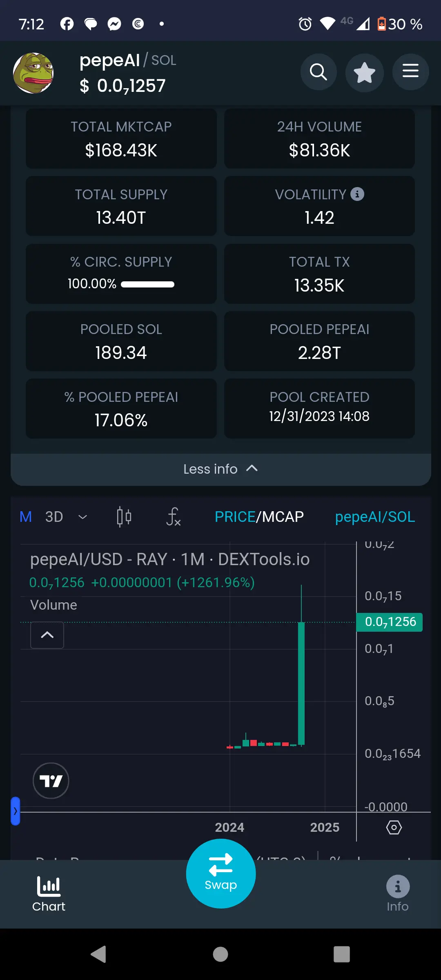Switch chart to PRICE mode

(x=235, y=517)
